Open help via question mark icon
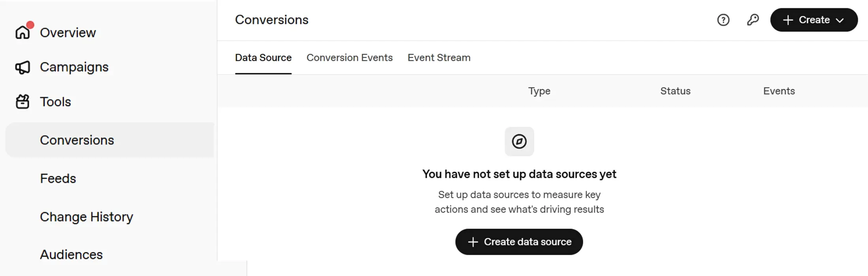 [x=723, y=20]
